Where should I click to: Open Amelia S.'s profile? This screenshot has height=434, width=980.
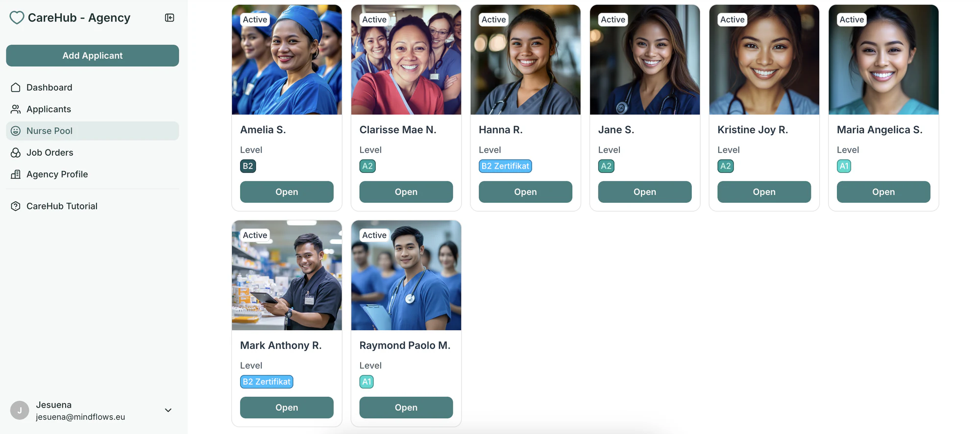[x=287, y=192]
